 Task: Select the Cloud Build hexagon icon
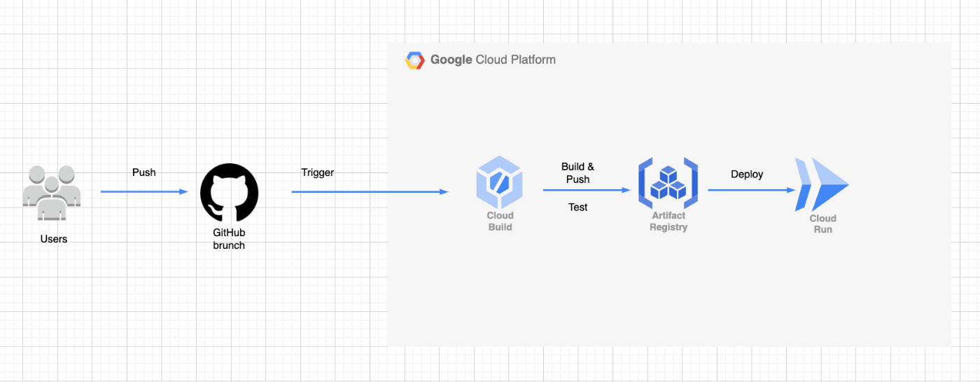[500, 181]
